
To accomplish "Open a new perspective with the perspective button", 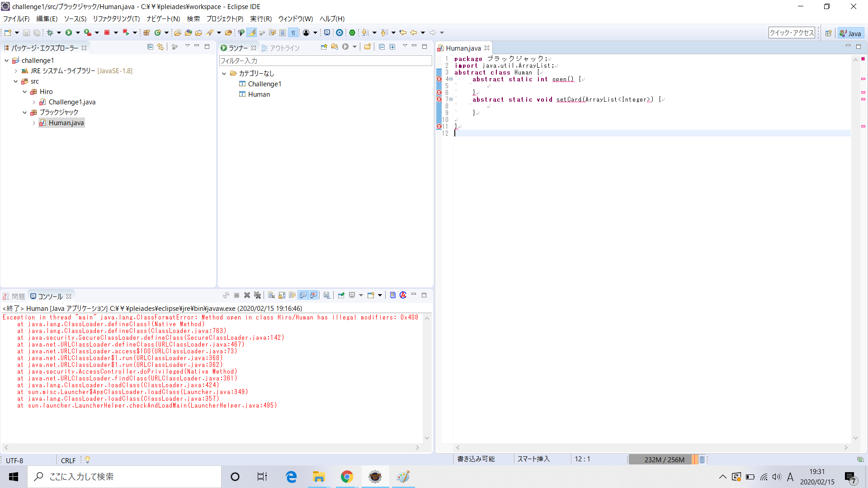I will click(x=828, y=33).
